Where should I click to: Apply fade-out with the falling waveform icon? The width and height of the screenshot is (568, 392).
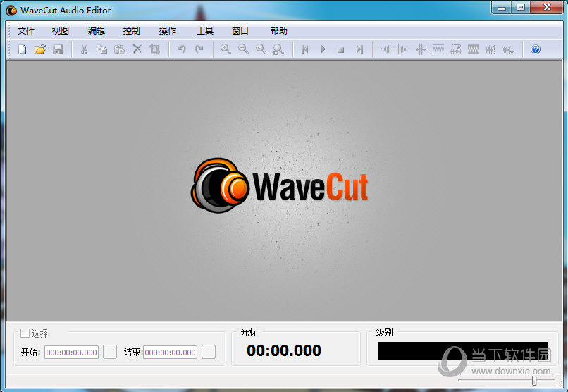click(403, 49)
